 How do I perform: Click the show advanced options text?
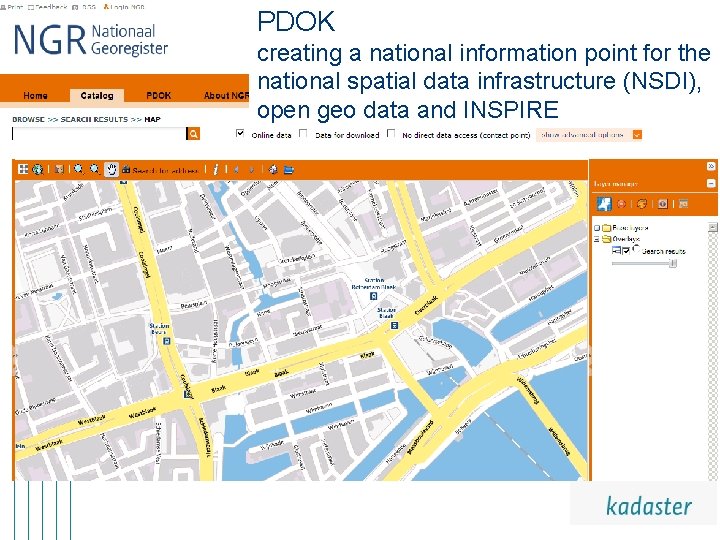tap(582, 135)
